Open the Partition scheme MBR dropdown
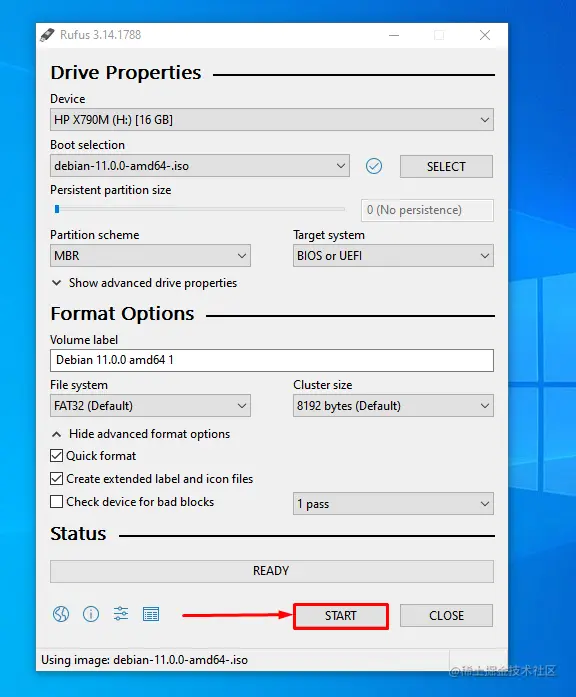 pos(150,256)
